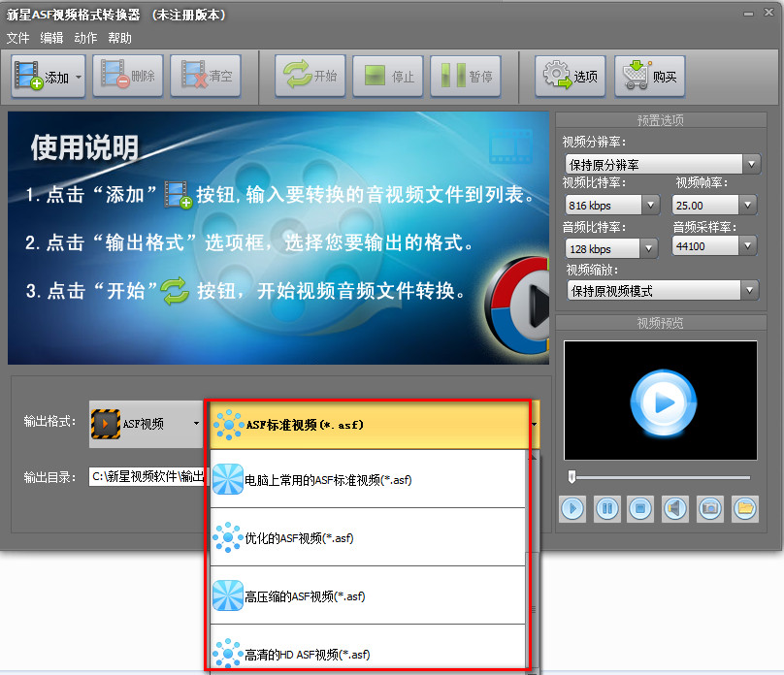
Task: Open the 添加 button dropdown arrow
Action: 79,77
